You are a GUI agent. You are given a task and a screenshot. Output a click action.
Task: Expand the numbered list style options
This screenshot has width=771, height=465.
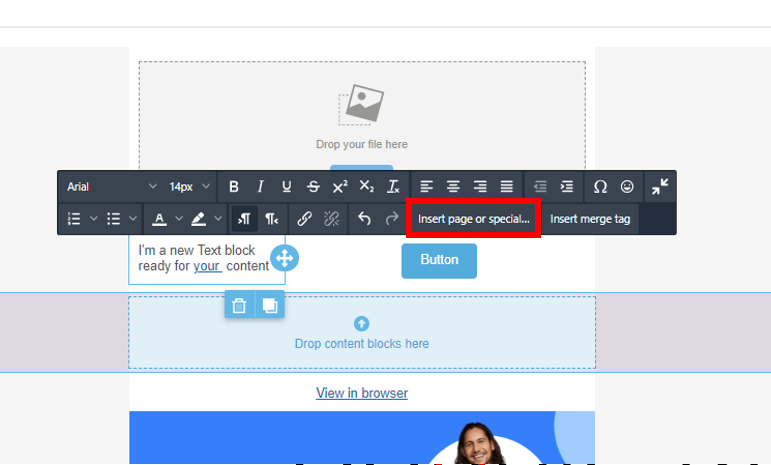click(94, 219)
